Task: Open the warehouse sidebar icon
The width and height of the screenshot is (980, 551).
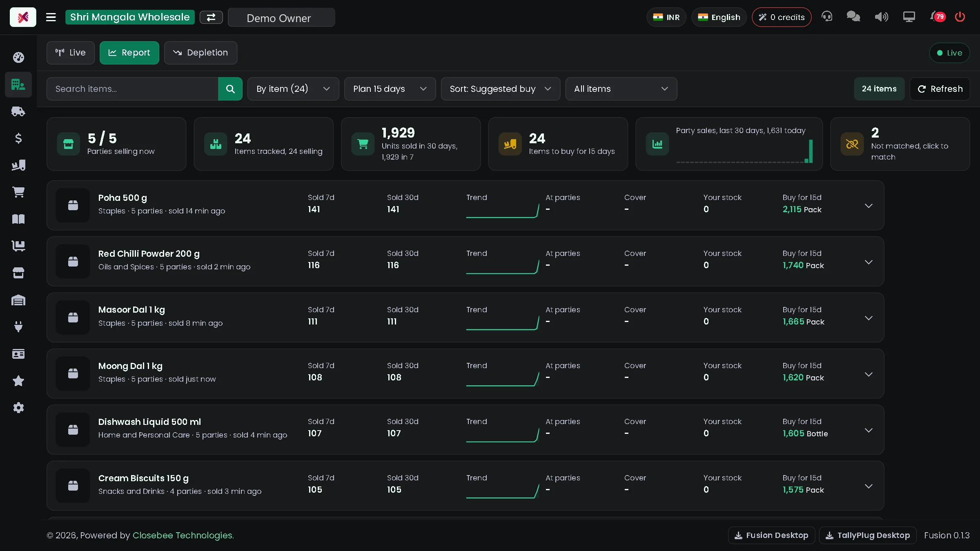Action: (x=18, y=300)
